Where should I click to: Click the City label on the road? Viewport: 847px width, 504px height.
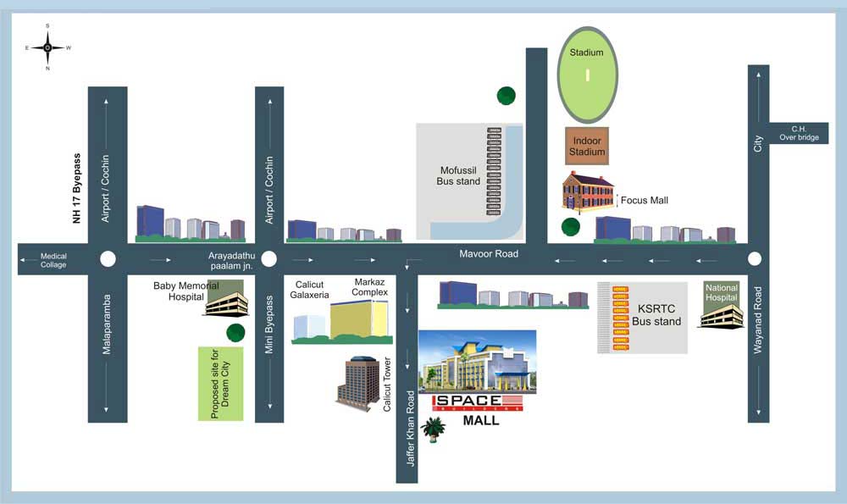(x=758, y=144)
